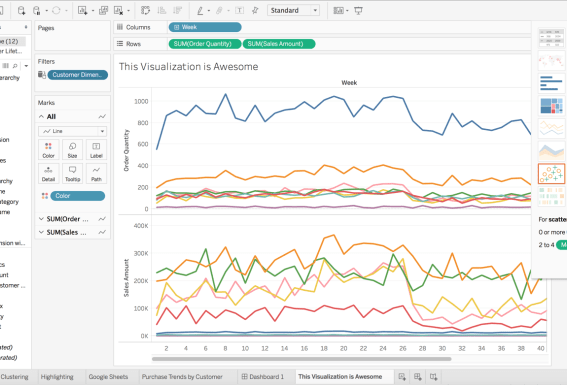Click the SUM(Order Quantity) pill on Rows
Viewport: 567px width, 385px height.
[x=205, y=44]
